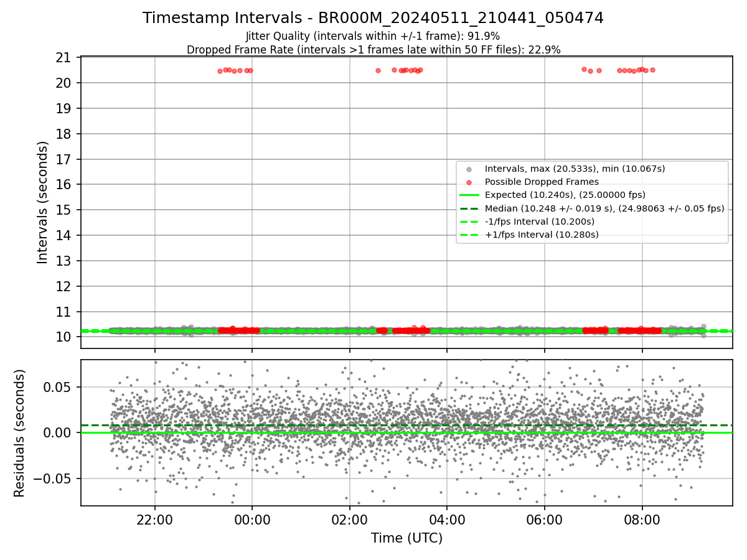Screen dimensions: 747x560
Task: Click the 'Time (UTC)' x-axis label
Action: point(407,538)
